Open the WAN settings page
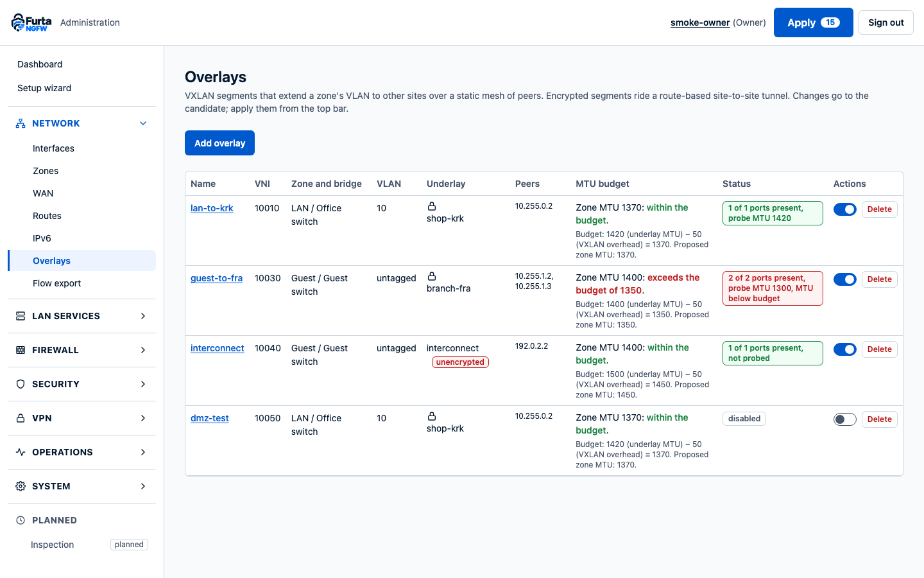This screenshot has width=924, height=578. tap(81, 193)
